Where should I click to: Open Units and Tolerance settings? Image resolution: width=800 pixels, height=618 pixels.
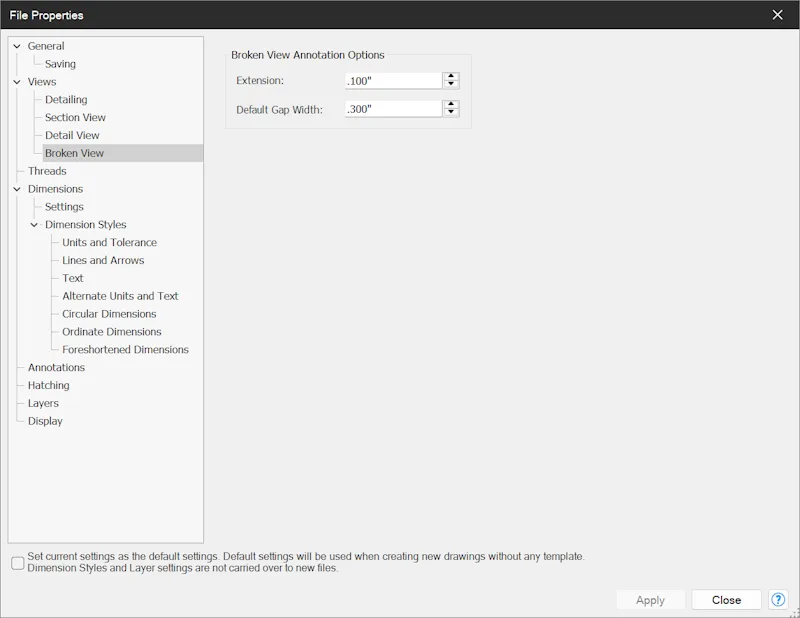tap(109, 242)
